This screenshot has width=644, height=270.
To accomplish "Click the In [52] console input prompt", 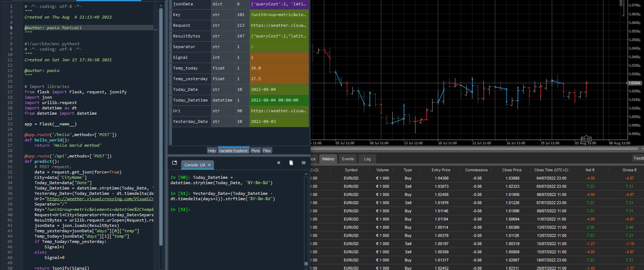I will click(180, 209).
